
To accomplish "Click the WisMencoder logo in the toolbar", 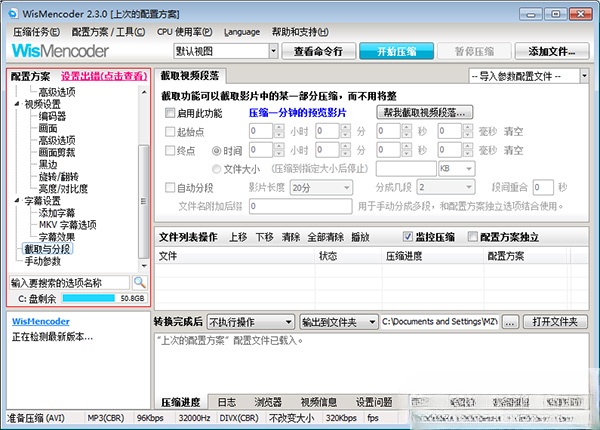I will tap(60, 51).
